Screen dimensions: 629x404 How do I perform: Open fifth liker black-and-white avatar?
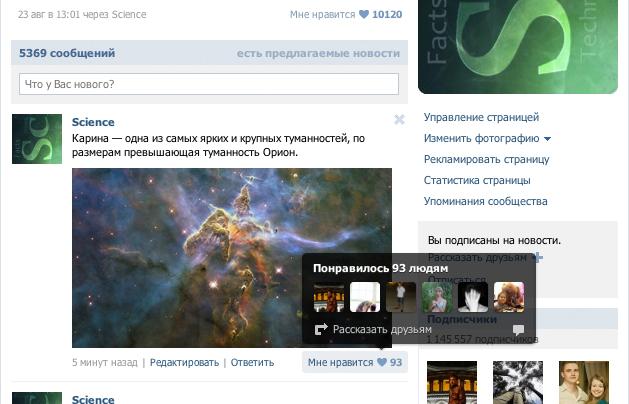point(473,297)
